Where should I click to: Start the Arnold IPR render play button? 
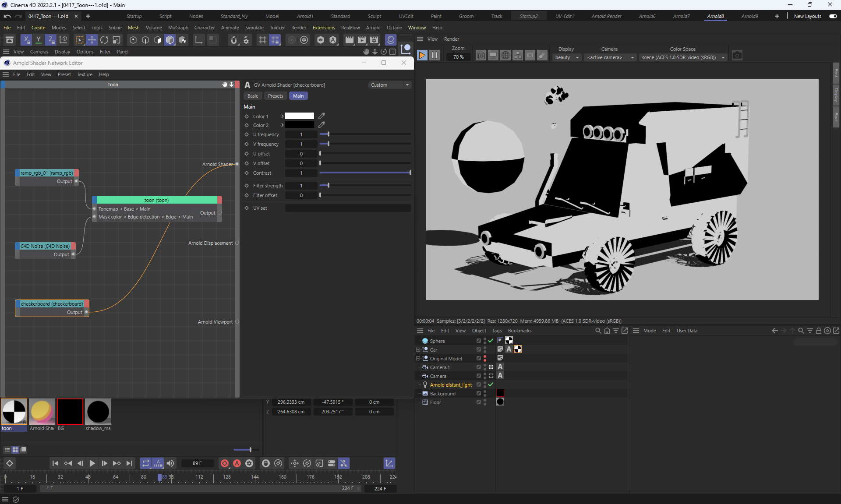(x=422, y=55)
